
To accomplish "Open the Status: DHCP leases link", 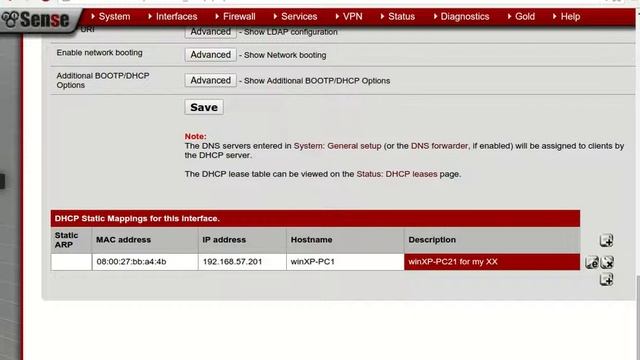I will pos(397,174).
